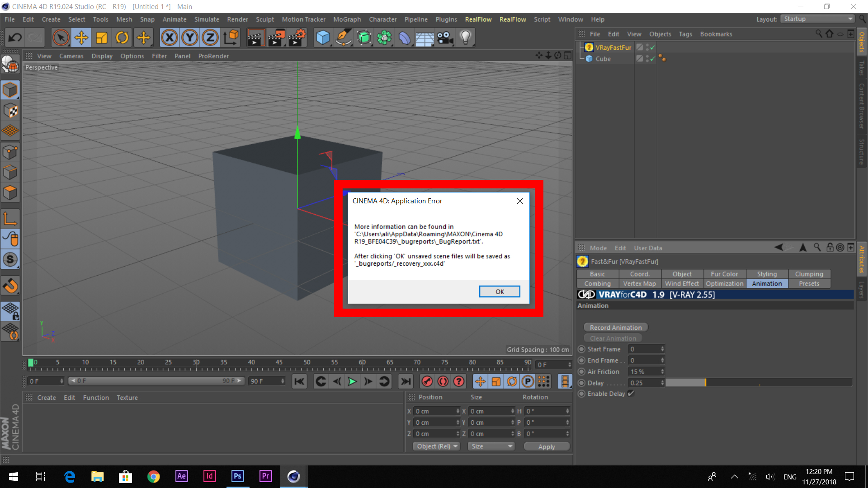868x488 pixels.
Task: Toggle Enable Delay checkbox
Action: pyautogui.click(x=631, y=394)
